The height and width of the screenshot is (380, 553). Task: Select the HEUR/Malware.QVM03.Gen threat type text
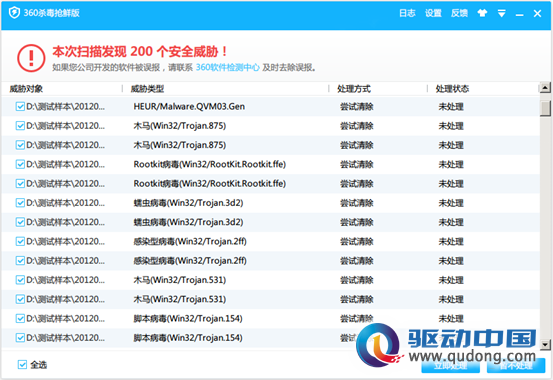coord(189,106)
